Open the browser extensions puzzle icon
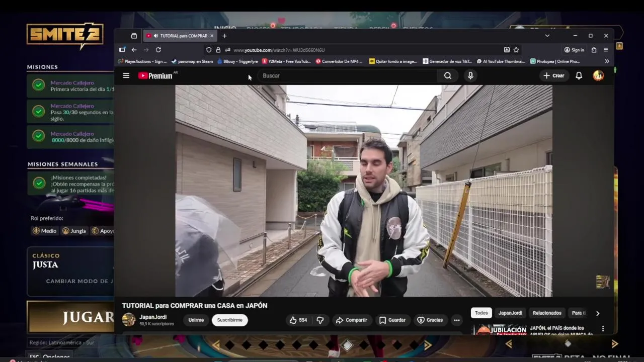 point(594,50)
